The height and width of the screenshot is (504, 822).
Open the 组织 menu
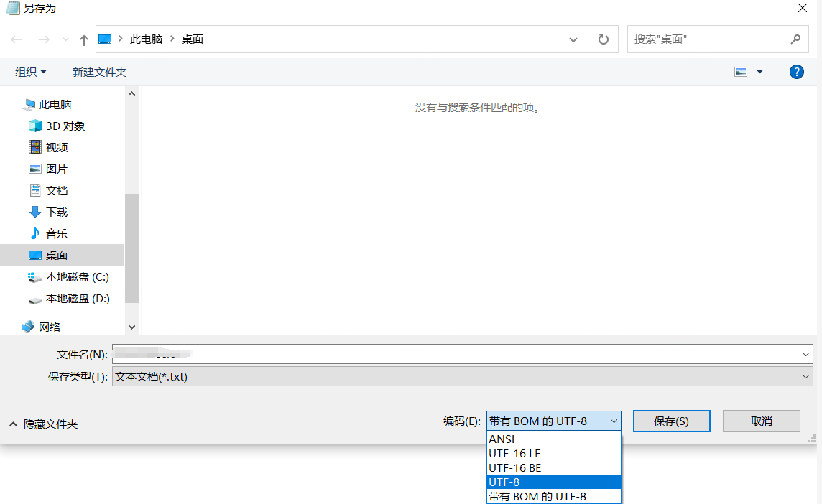point(30,72)
